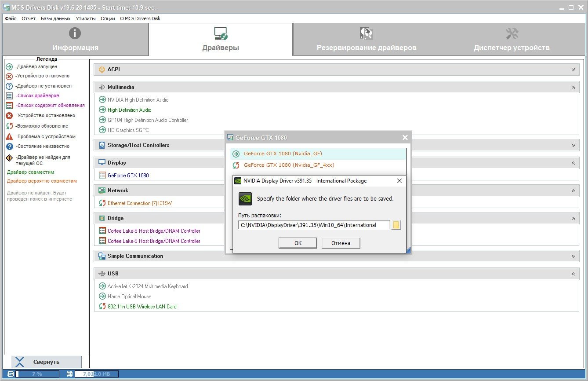588x381 pixels.
Task: Click update icon of Ethernet Connection I219-V
Action: pos(102,203)
